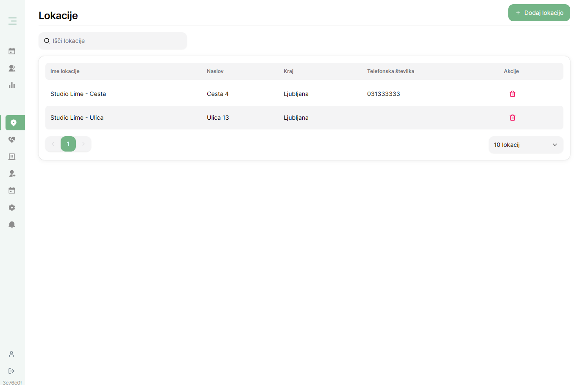588x385 pixels.
Task: Click the search magnifier icon
Action: coord(47,41)
